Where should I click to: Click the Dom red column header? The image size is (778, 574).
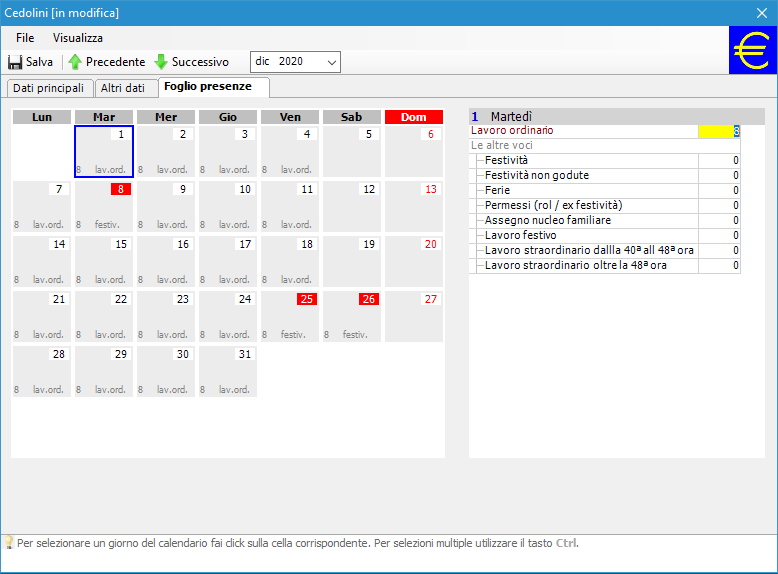pos(413,117)
